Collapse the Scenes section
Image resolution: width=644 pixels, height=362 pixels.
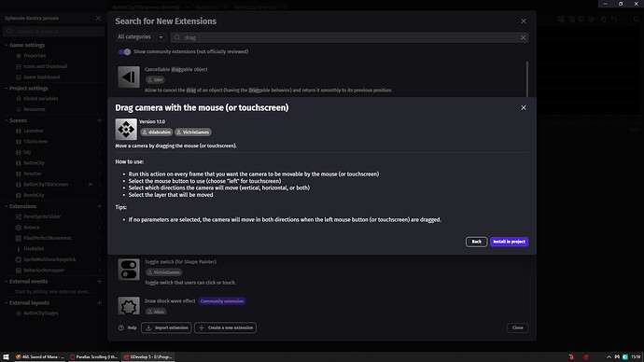pyautogui.click(x=7, y=120)
